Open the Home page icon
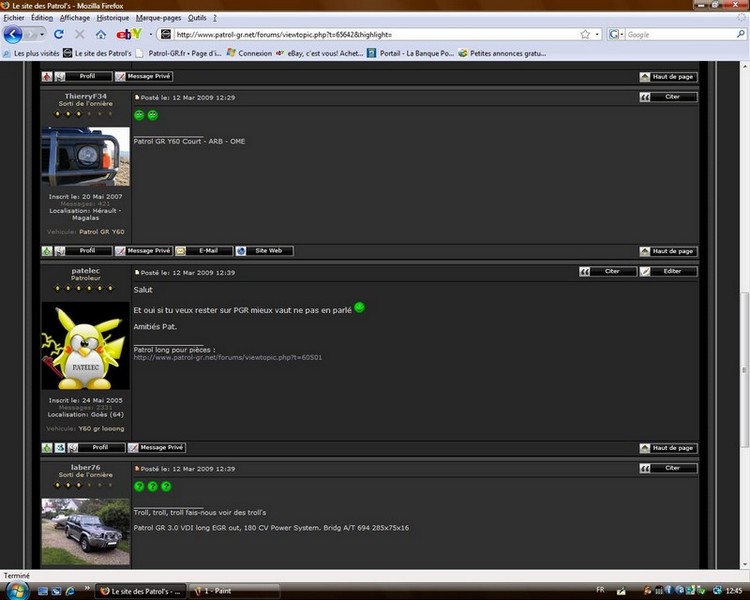This screenshot has height=600, width=750. point(100,34)
